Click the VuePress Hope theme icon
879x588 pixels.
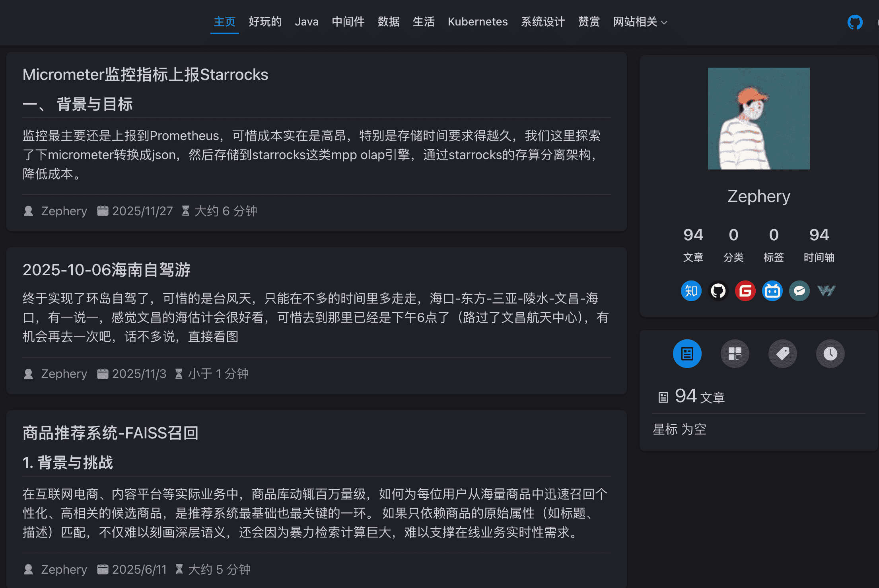click(826, 291)
